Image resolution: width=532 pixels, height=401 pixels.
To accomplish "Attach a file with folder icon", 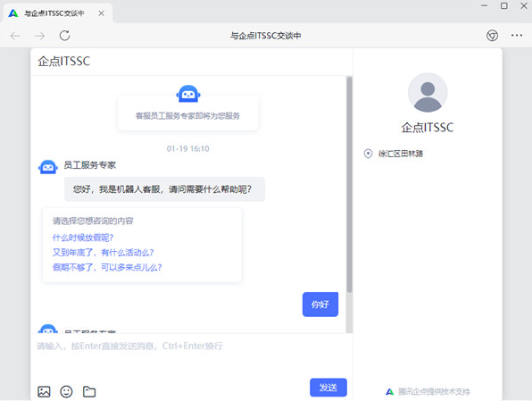I will pos(89,391).
